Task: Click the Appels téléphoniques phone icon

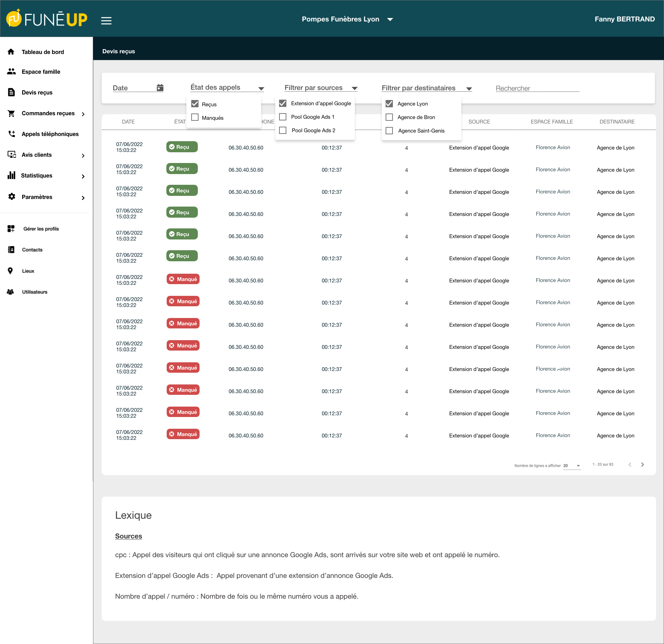Action: pyautogui.click(x=11, y=134)
